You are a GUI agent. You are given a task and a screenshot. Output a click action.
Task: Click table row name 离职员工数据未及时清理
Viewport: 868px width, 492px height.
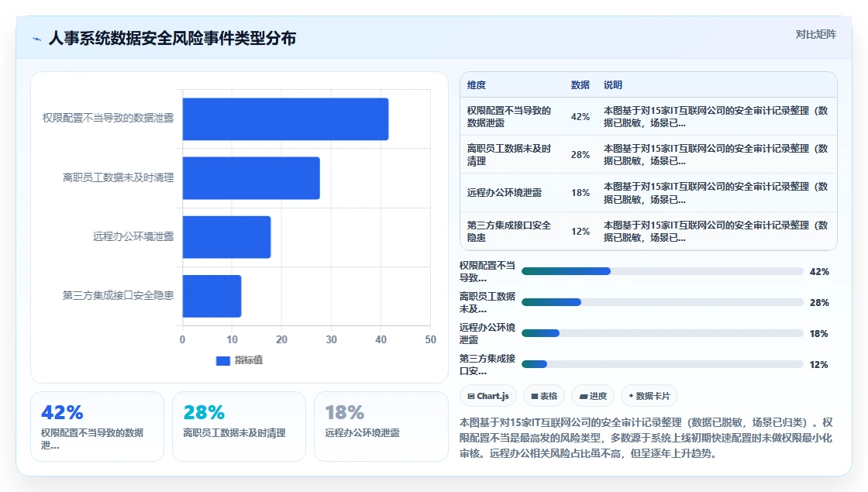point(508,155)
